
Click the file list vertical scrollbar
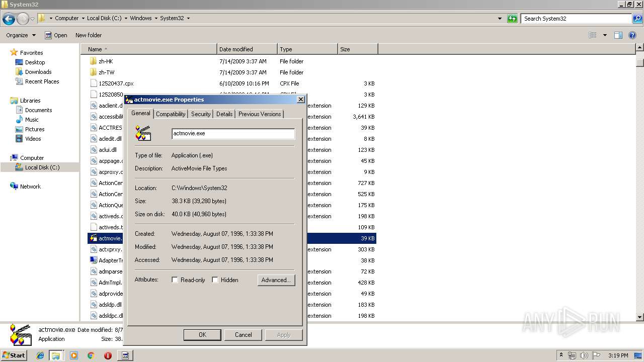coord(640,182)
